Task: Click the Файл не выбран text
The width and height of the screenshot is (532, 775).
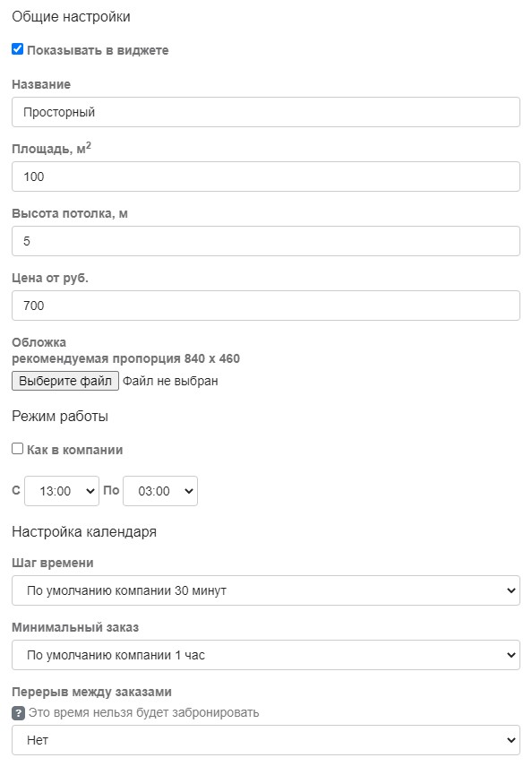Action: [x=170, y=381]
